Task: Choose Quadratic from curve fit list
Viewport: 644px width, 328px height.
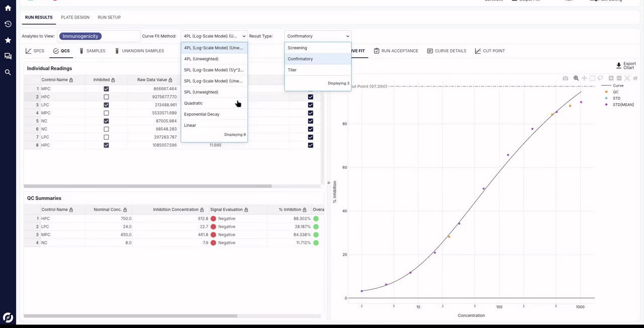Action: point(214,103)
